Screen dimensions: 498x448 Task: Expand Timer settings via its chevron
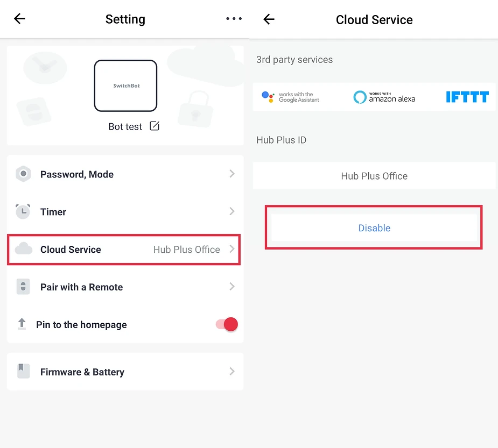[x=232, y=211]
